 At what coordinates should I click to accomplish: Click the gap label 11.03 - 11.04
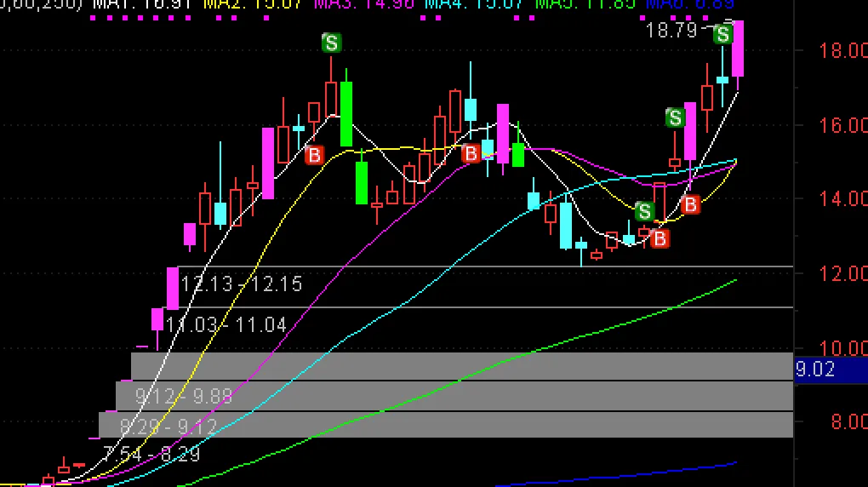(226, 324)
